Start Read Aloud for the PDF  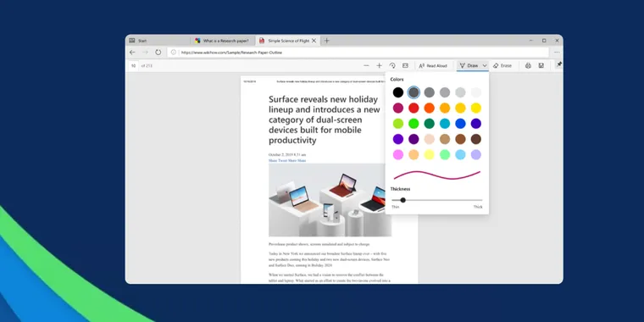[x=433, y=66]
